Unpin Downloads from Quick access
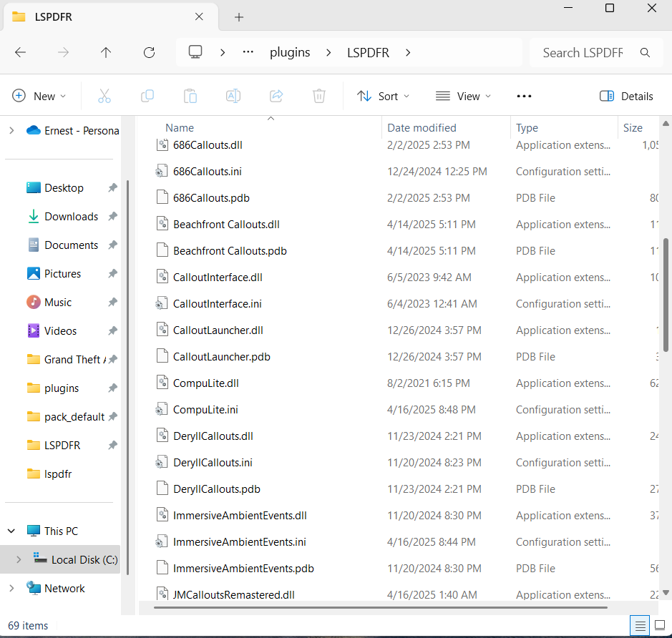672x638 pixels. (112, 217)
